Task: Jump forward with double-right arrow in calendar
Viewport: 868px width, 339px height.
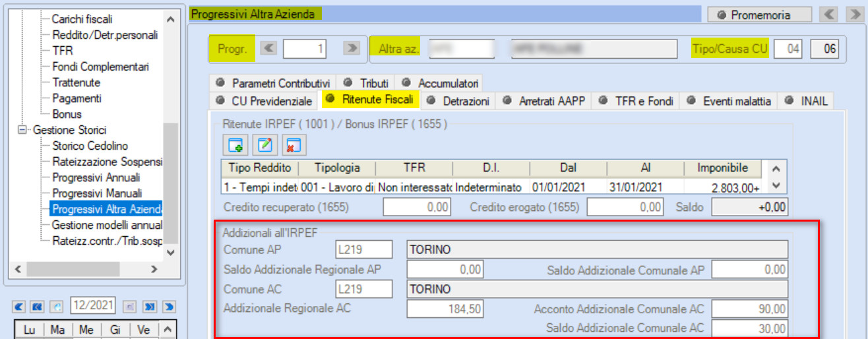Action: pyautogui.click(x=150, y=306)
